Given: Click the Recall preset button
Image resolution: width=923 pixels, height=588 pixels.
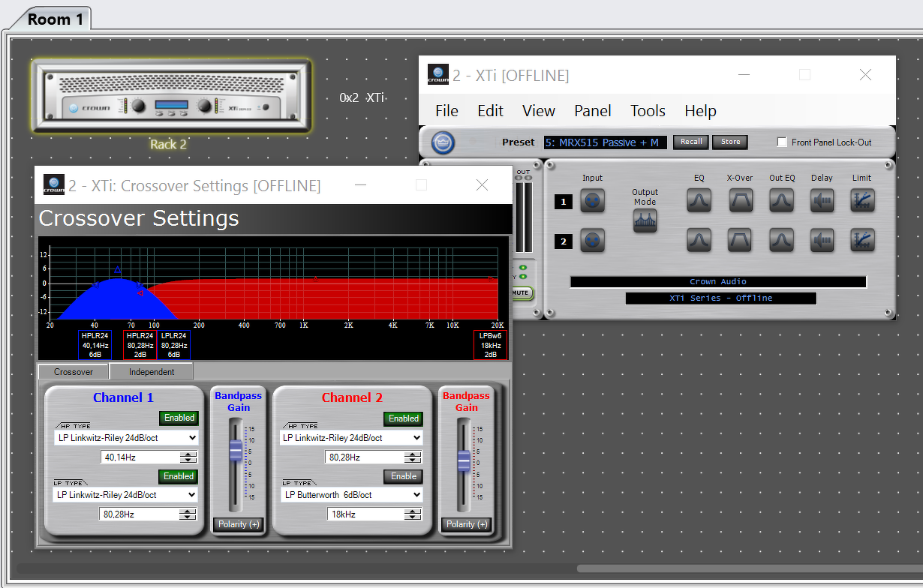Looking at the screenshot, I should (x=691, y=142).
